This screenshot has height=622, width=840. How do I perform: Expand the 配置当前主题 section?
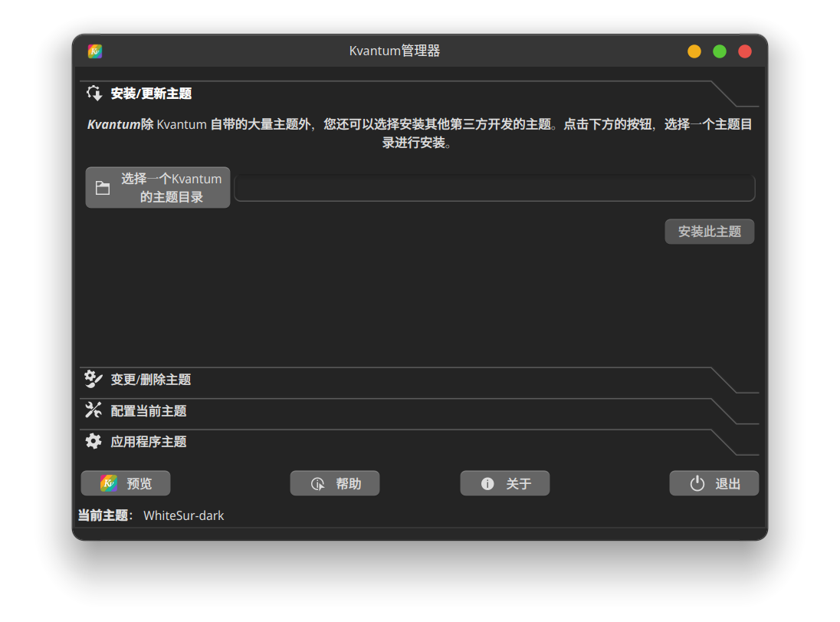[x=149, y=411]
